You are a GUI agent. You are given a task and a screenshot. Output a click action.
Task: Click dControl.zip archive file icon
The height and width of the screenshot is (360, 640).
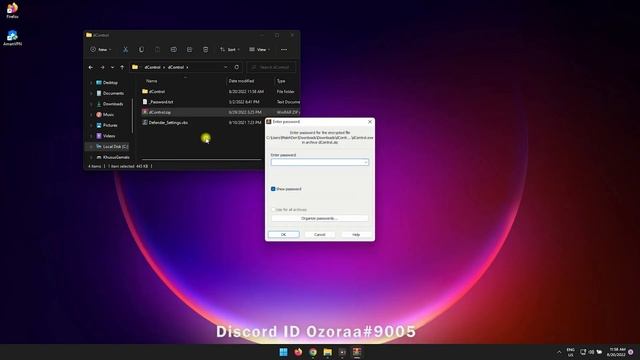tap(145, 112)
